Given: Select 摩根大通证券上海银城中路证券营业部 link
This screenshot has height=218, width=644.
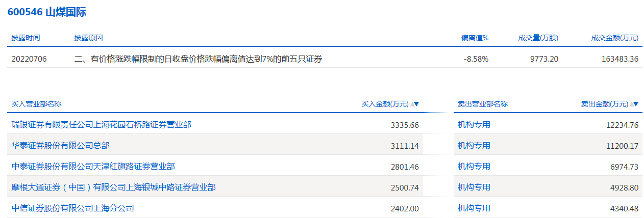Looking at the screenshot, I should point(113,187).
